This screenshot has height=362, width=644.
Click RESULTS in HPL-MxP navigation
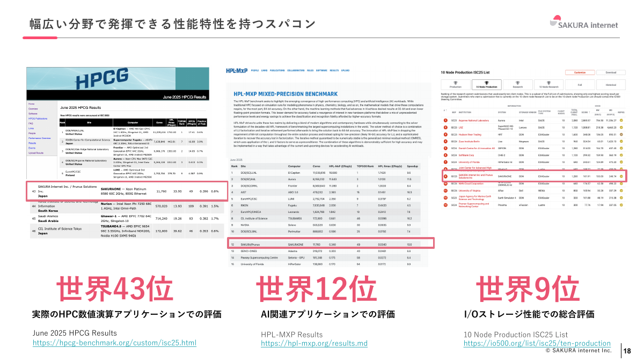(334, 70)
